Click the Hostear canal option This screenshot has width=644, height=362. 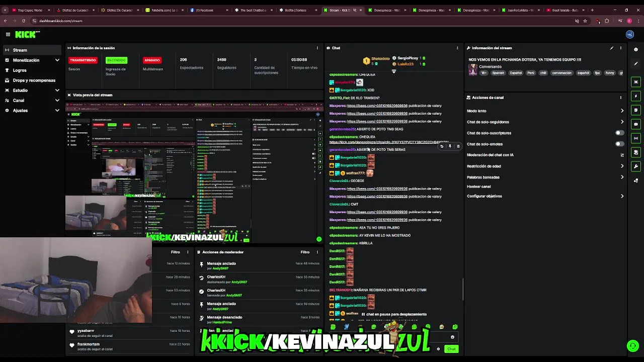click(x=479, y=187)
